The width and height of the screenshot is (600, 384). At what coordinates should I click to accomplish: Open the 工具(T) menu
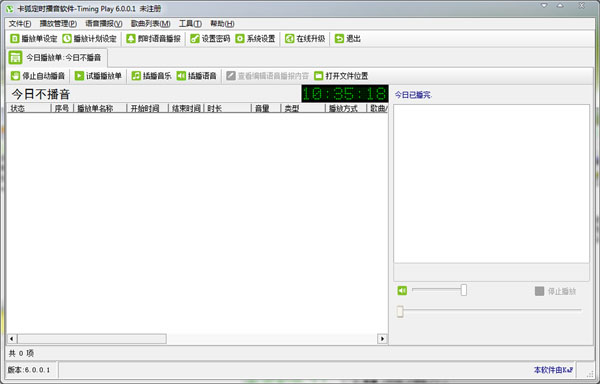[x=190, y=24]
